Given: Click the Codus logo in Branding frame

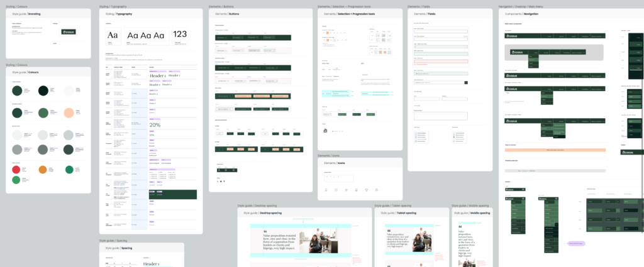Looking at the screenshot, I should pos(69,31).
